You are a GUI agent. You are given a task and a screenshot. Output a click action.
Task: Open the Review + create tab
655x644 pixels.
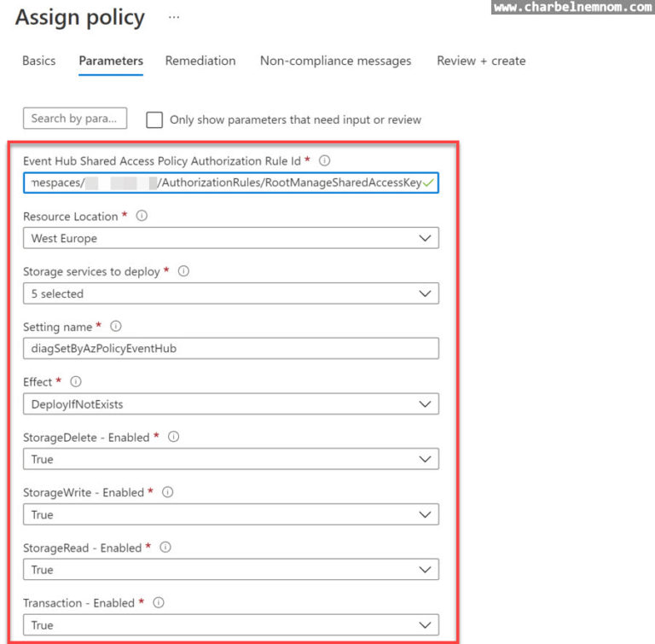[481, 61]
